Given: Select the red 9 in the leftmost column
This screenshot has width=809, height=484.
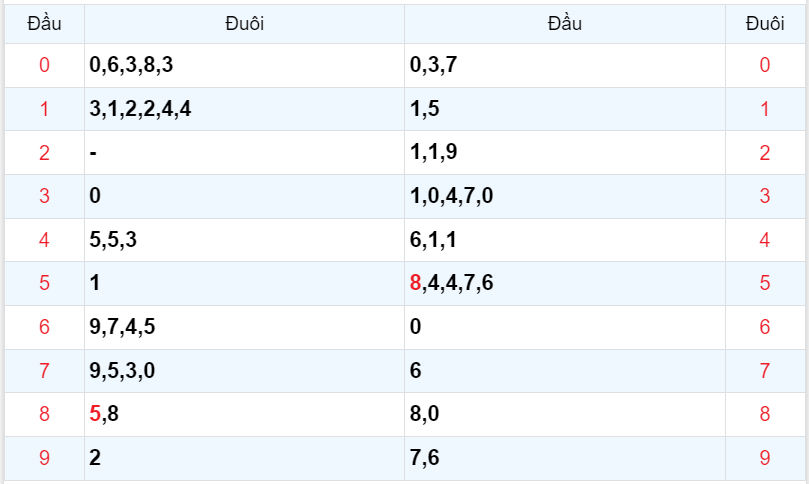Looking at the screenshot, I should (44, 458).
